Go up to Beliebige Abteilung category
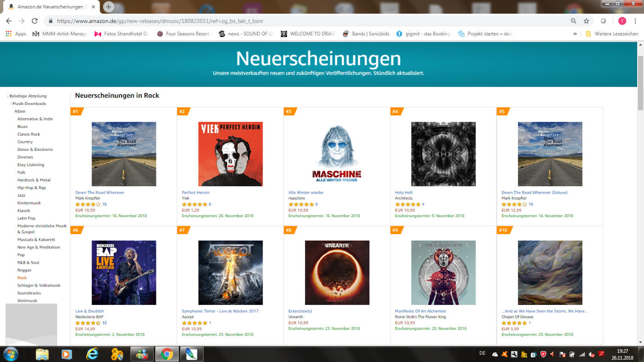 pos(28,96)
